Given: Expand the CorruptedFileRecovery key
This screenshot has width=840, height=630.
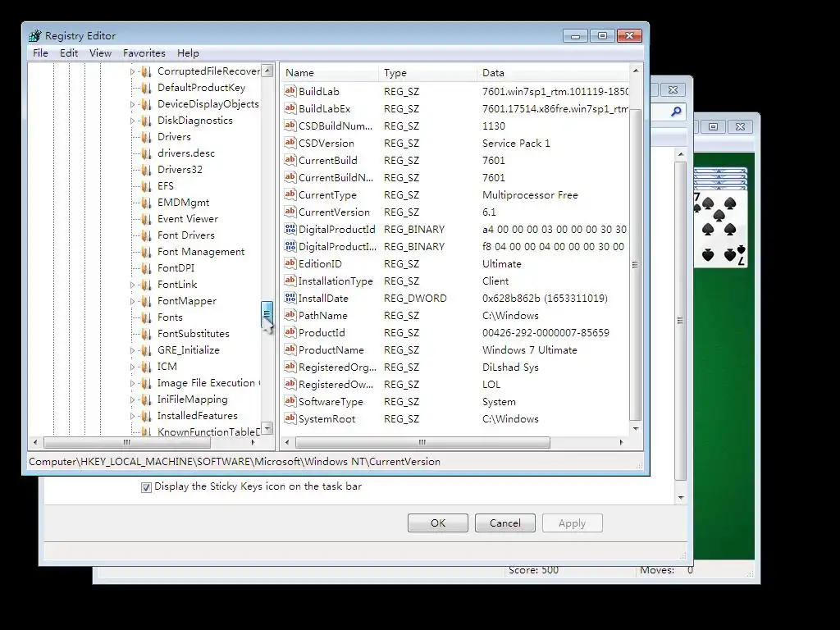Looking at the screenshot, I should point(132,71).
